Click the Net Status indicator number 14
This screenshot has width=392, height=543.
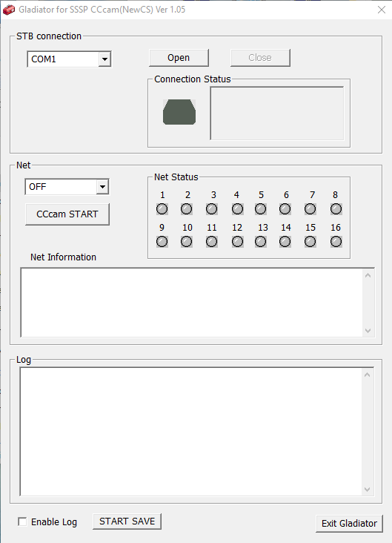285,241
